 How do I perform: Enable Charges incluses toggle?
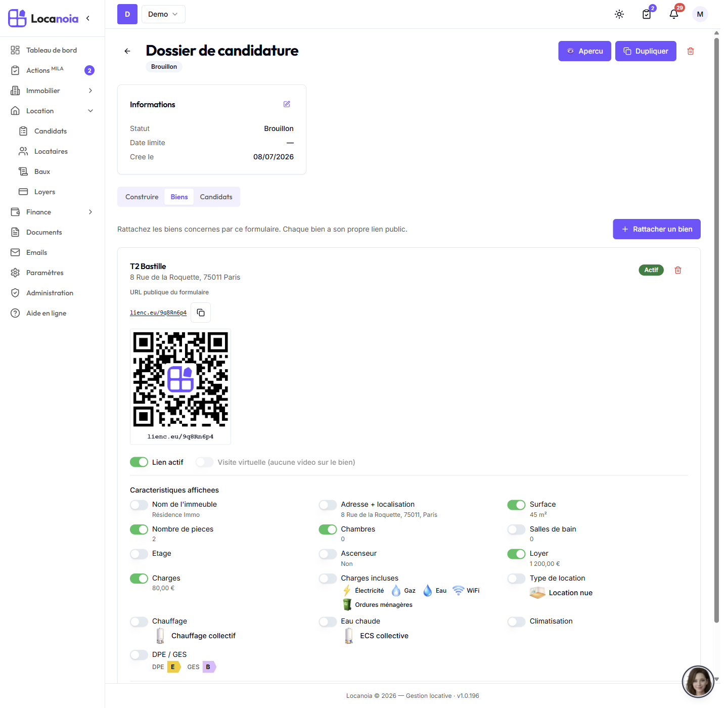point(328,579)
